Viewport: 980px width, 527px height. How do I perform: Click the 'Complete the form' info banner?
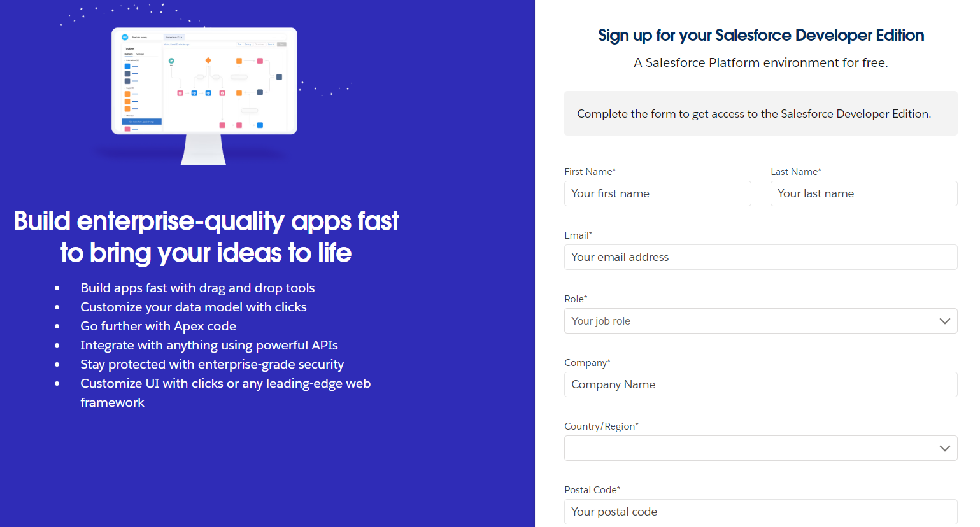tap(760, 113)
